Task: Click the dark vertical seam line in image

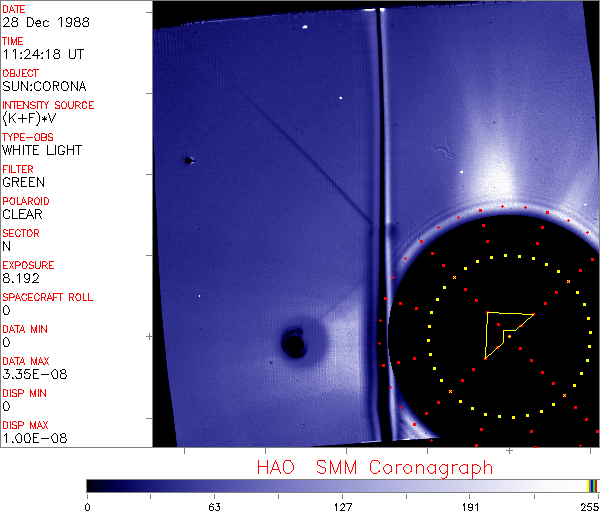Action: tap(382, 226)
